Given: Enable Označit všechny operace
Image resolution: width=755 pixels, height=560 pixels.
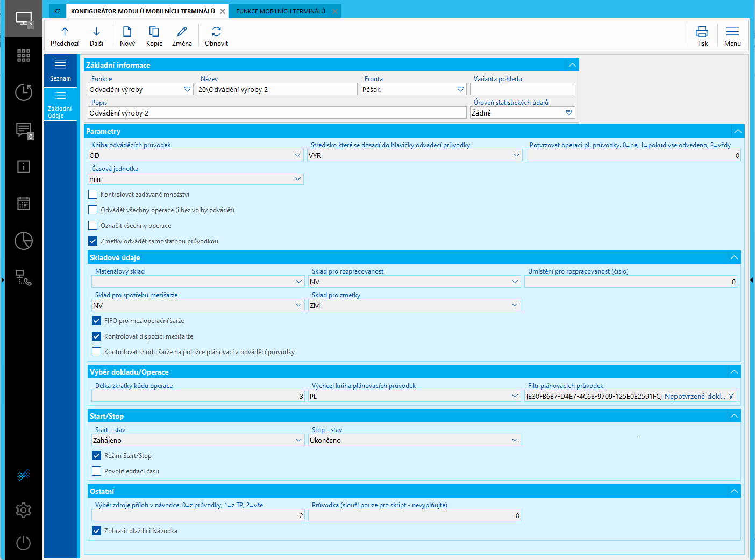Looking at the screenshot, I should [93, 226].
